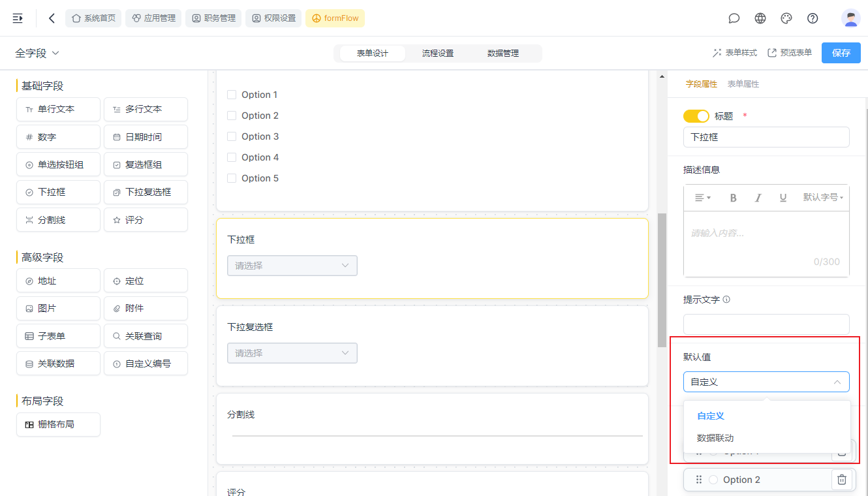
Task: Open the 表单属性 tab
Action: click(743, 84)
